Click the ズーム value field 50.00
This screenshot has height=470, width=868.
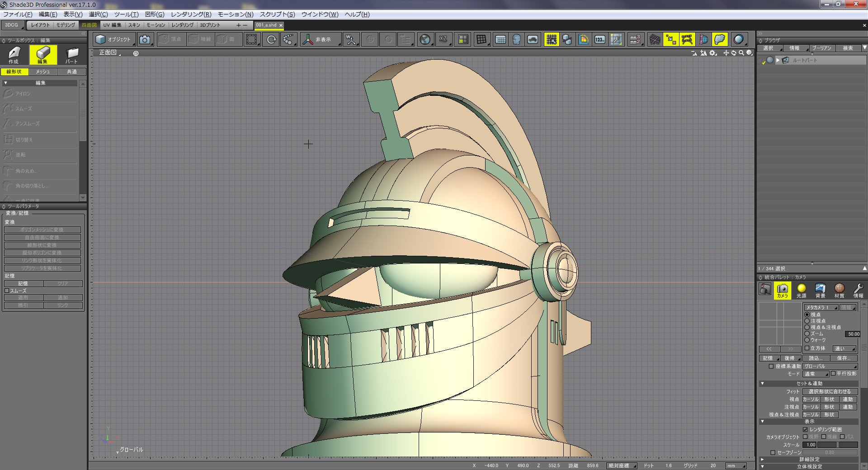coord(853,334)
